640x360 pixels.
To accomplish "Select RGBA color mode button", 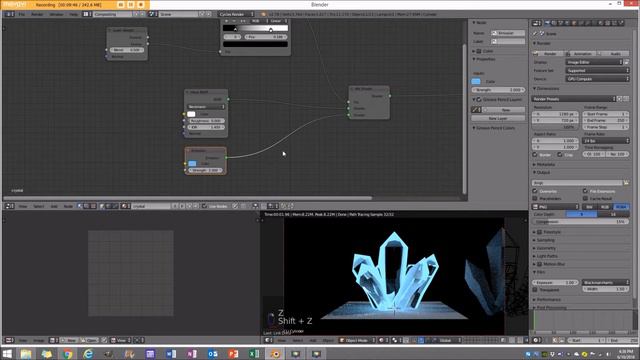I will 621,207.
